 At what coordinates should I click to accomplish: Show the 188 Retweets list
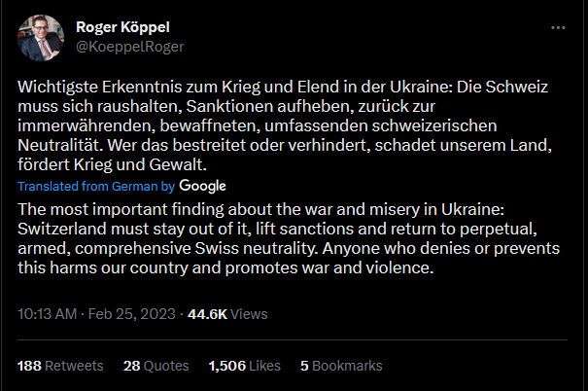click(x=60, y=366)
